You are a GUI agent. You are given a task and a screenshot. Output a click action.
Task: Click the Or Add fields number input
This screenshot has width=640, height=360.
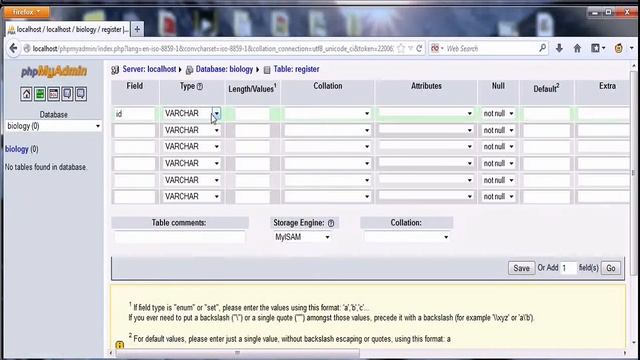pos(568,268)
